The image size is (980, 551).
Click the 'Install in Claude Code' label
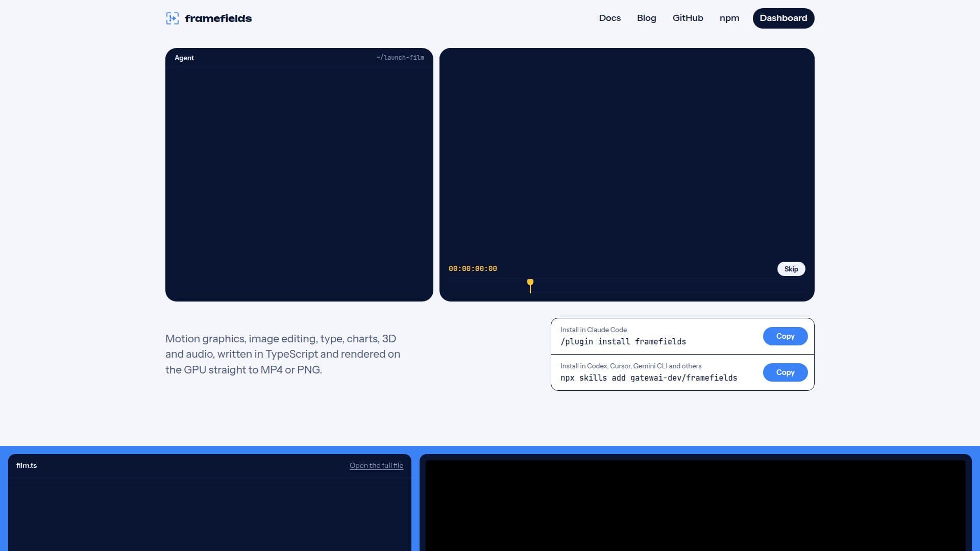click(594, 330)
